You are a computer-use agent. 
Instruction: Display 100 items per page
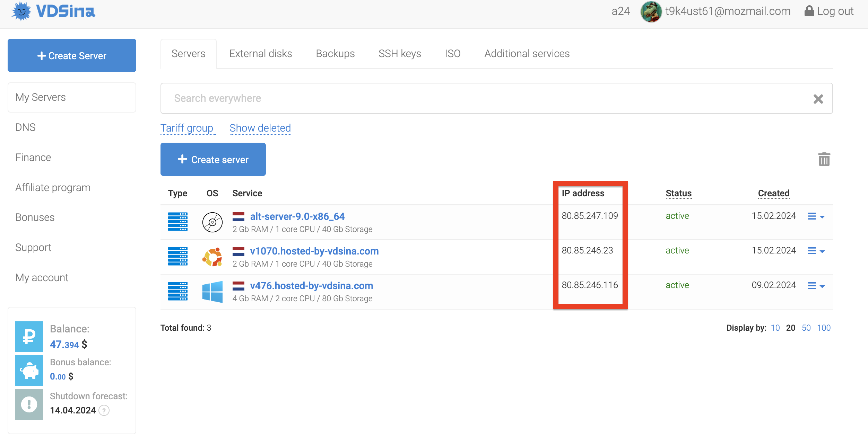coord(824,328)
